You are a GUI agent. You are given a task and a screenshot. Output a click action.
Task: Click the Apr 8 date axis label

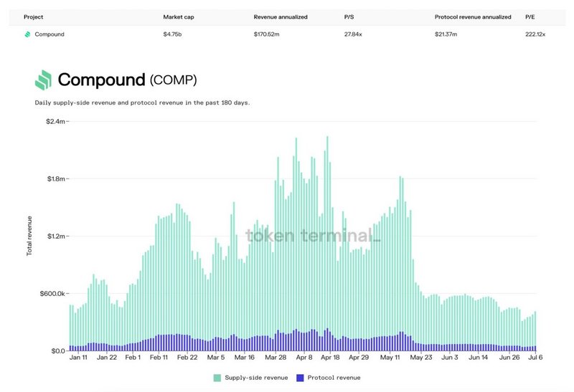coord(304,357)
